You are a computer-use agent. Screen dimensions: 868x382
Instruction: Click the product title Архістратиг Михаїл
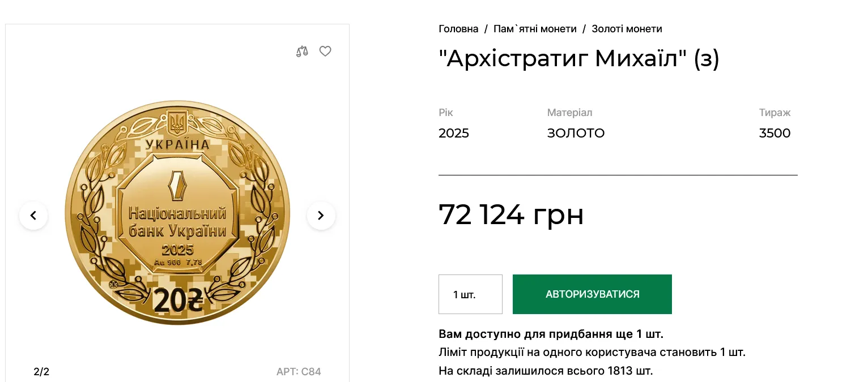578,58
